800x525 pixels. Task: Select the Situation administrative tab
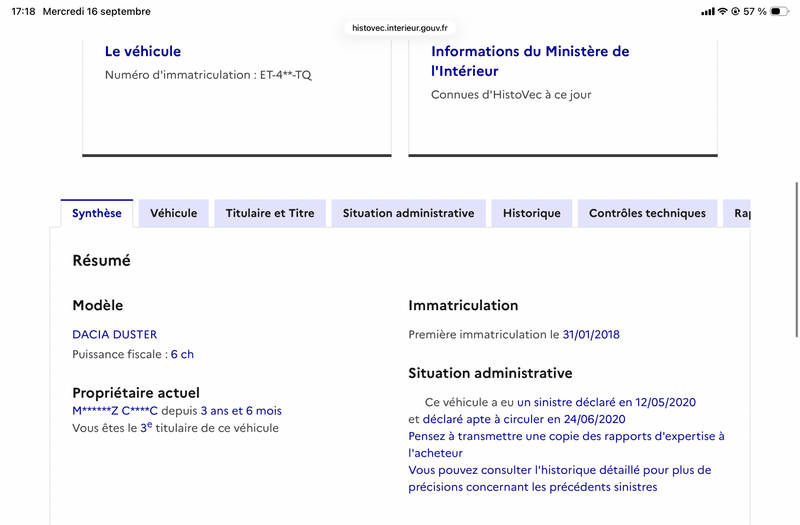(408, 213)
